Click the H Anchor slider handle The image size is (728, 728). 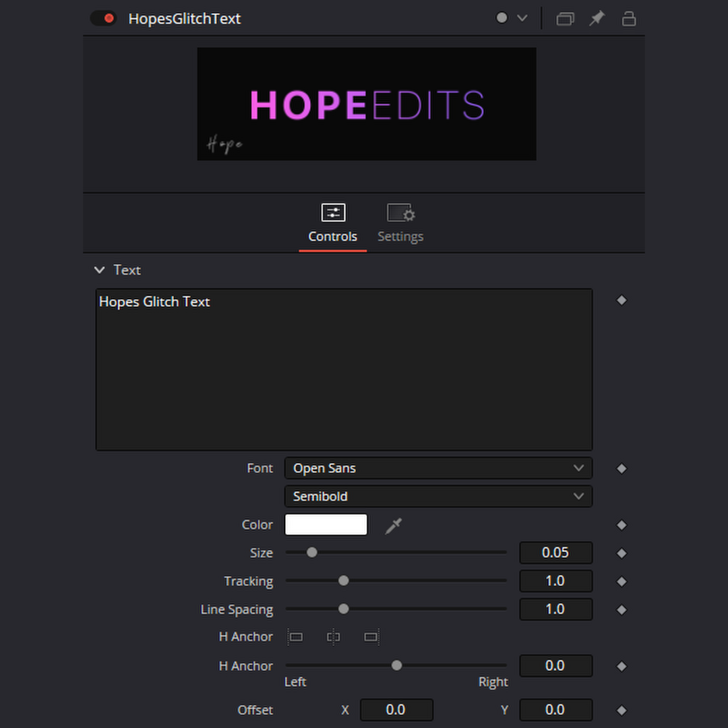tap(396, 665)
